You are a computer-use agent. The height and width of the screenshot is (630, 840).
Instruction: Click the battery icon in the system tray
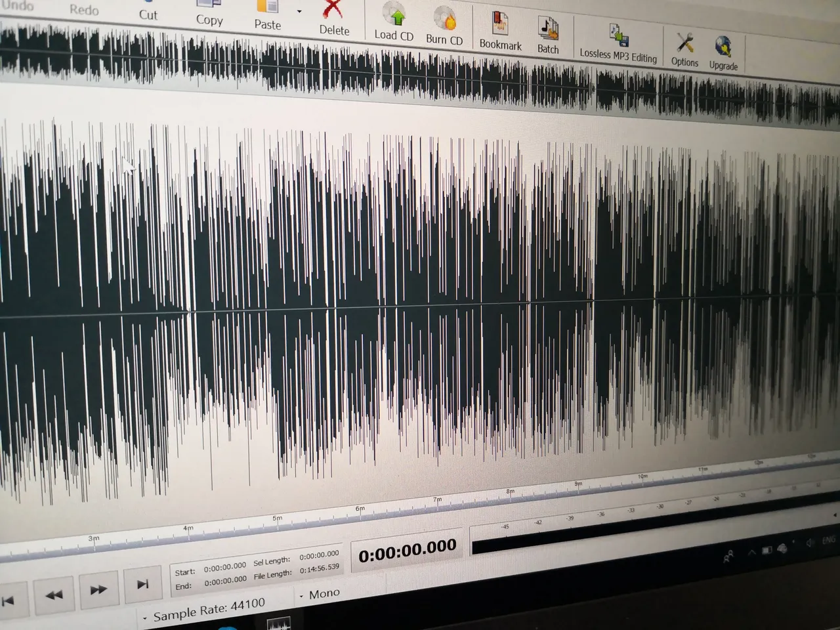[766, 550]
